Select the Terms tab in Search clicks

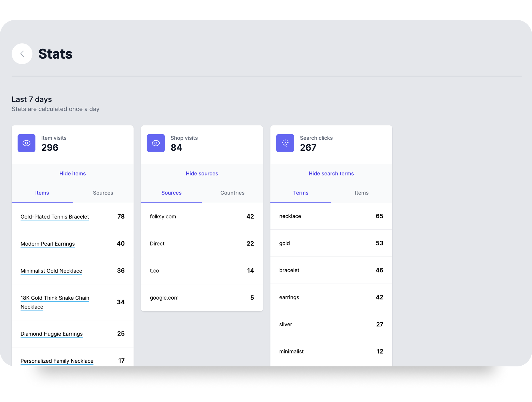pos(300,193)
